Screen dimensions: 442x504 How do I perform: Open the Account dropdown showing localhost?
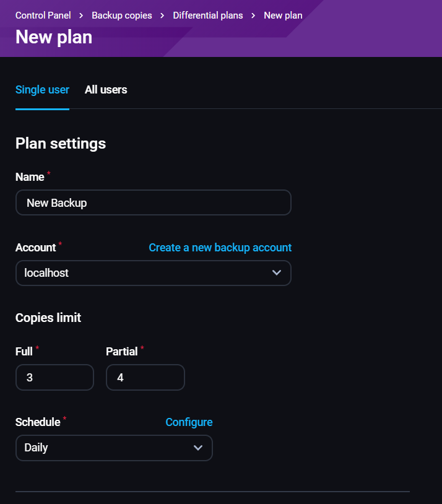153,273
